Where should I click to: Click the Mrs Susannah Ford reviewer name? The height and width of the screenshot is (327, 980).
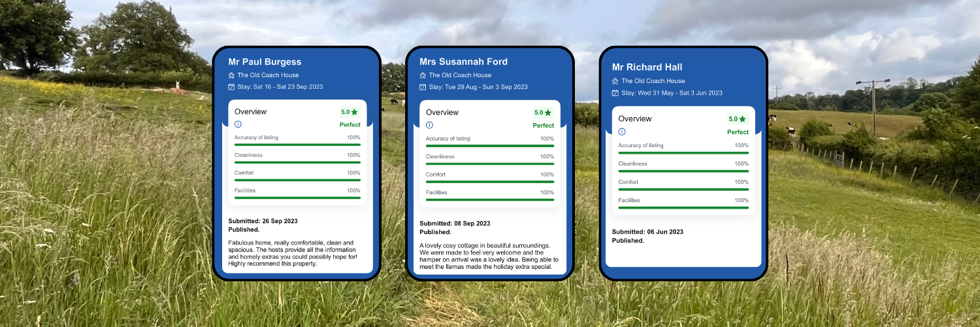(x=463, y=62)
